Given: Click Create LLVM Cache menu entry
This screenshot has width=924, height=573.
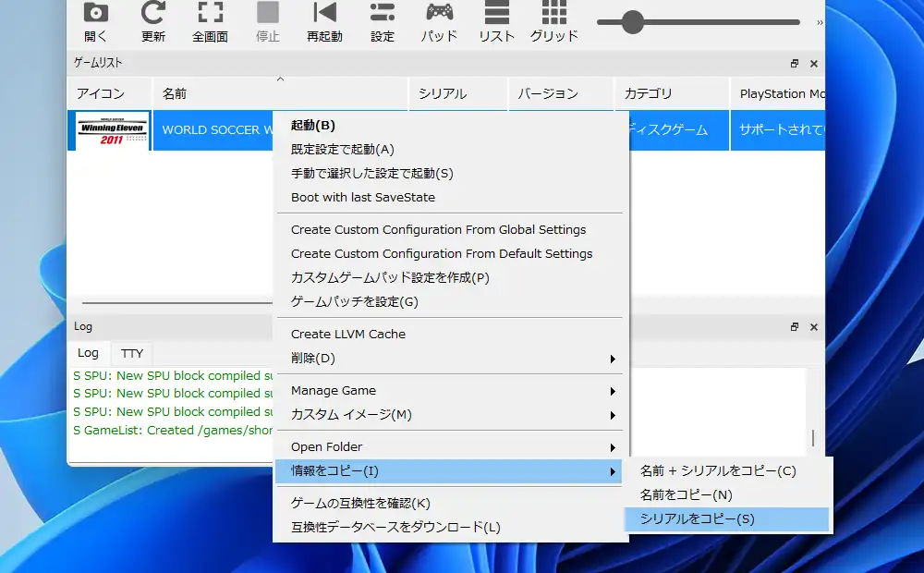Looking at the screenshot, I should [348, 335].
